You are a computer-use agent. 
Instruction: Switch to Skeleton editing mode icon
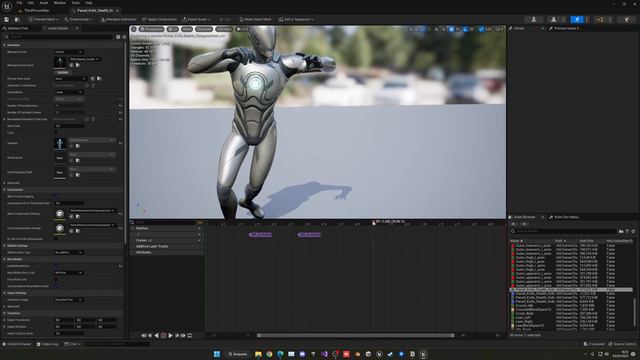coord(533,19)
